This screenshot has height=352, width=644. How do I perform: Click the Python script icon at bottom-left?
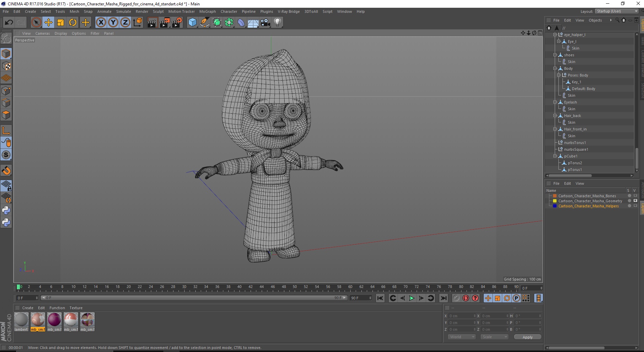[x=6, y=223]
